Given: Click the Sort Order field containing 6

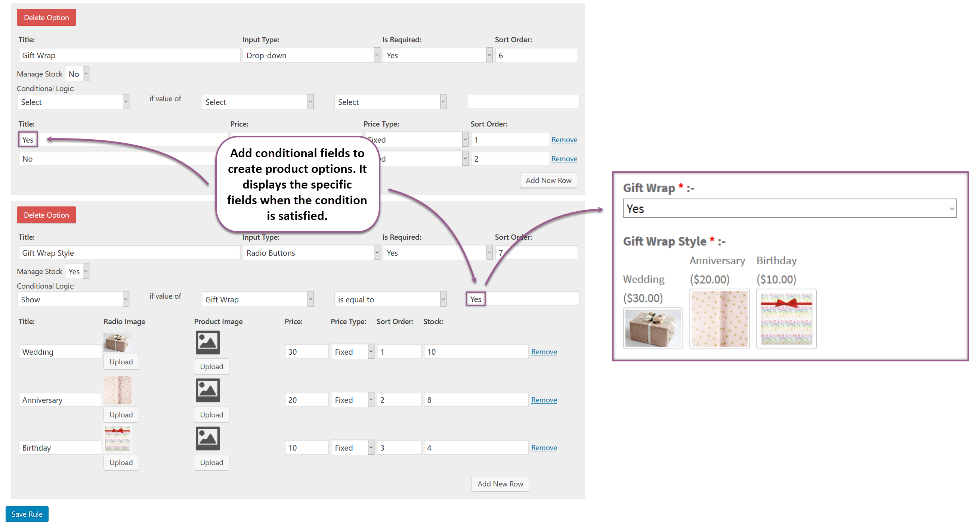Looking at the screenshot, I should 536,55.
